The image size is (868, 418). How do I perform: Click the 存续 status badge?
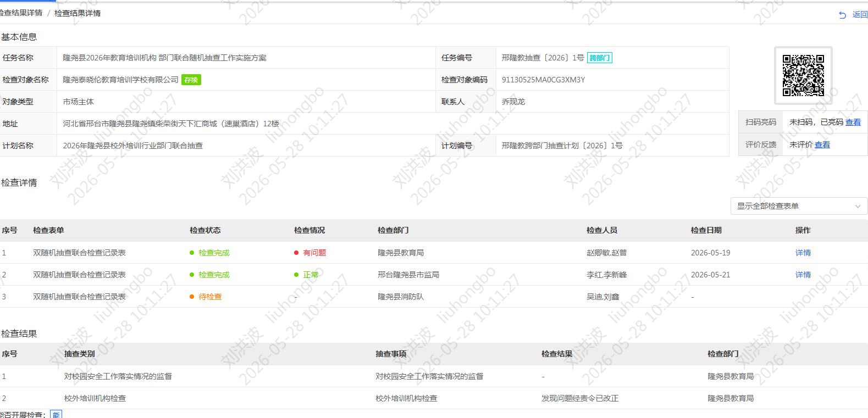coord(191,80)
